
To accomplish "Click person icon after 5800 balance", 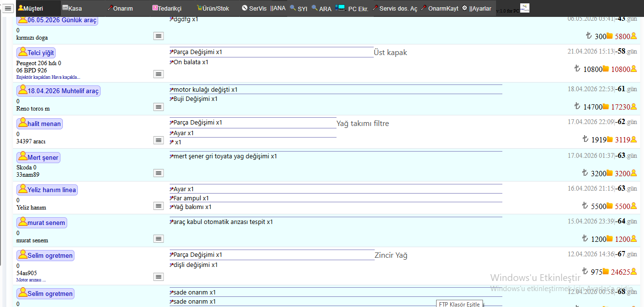I will pos(634,36).
